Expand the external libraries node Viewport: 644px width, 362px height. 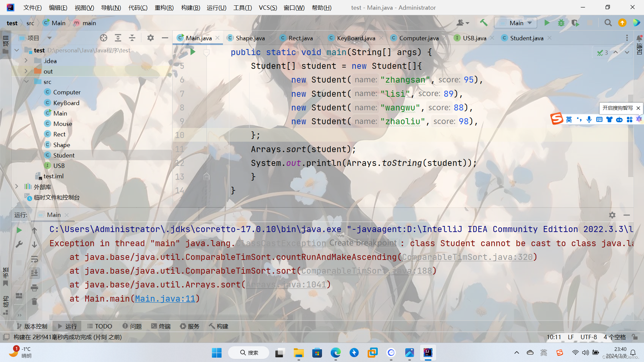point(16,186)
